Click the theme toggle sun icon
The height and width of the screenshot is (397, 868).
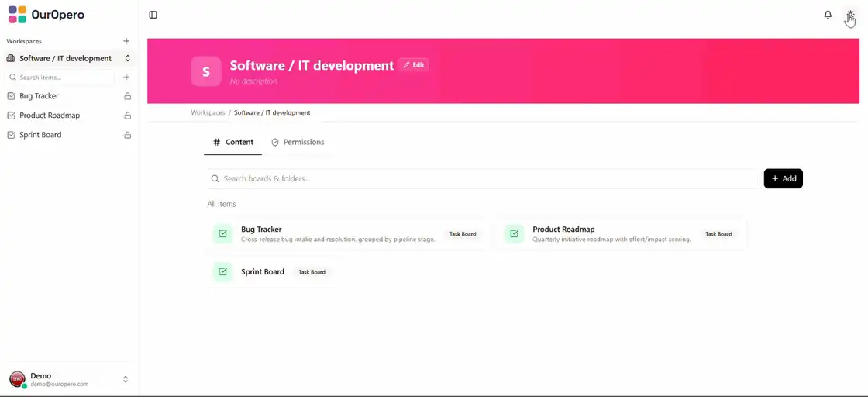pyautogui.click(x=850, y=15)
